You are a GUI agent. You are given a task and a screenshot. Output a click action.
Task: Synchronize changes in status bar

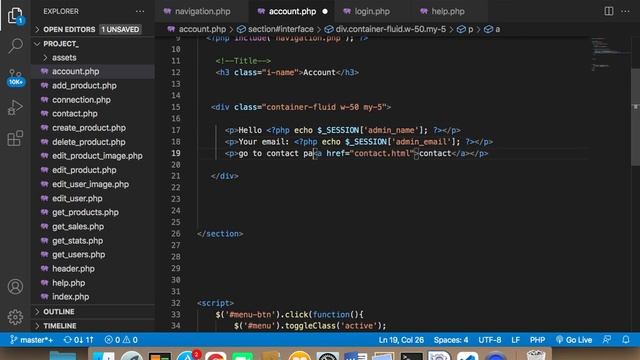pos(79,340)
